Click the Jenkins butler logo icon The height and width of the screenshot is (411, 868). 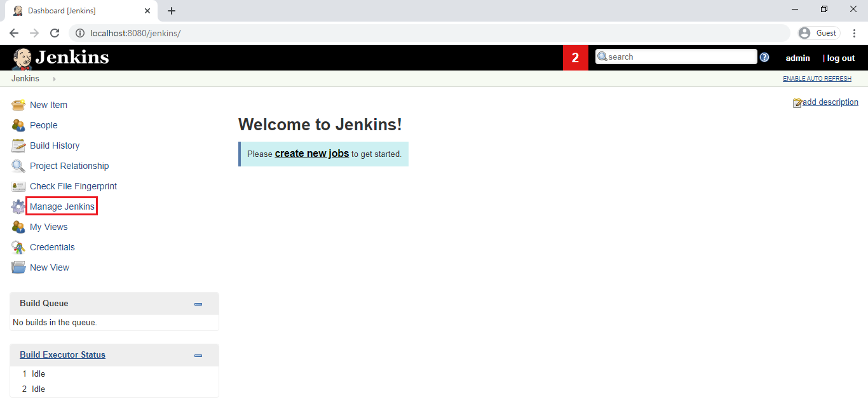pos(22,58)
